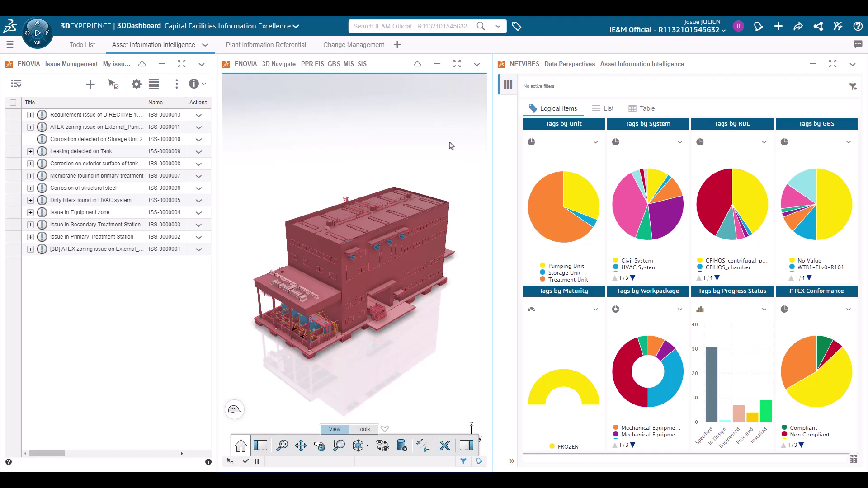Toggle the select-all checkbox in Title header
Image resolution: width=868 pixels, height=488 pixels.
pos(13,103)
